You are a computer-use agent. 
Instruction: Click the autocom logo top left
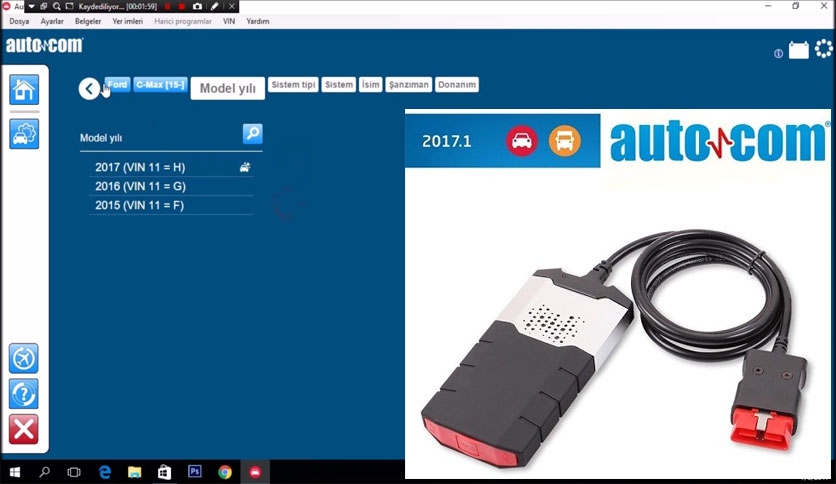tap(44, 45)
